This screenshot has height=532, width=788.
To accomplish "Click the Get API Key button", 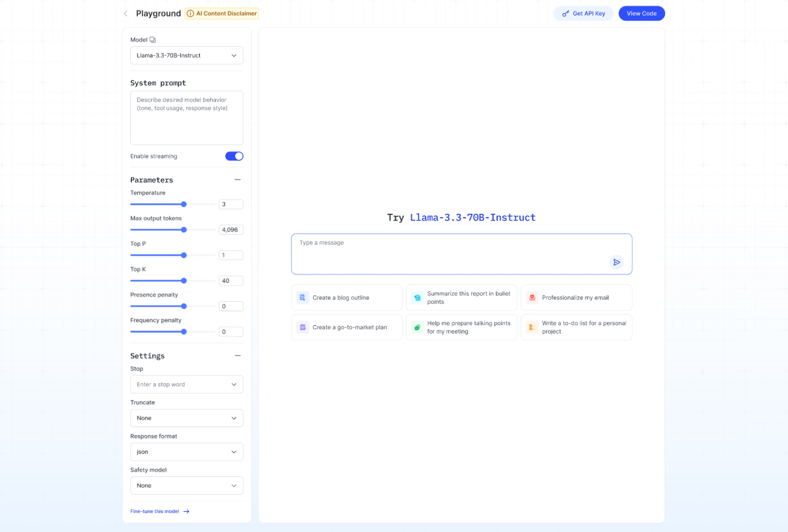I will tap(583, 13).
